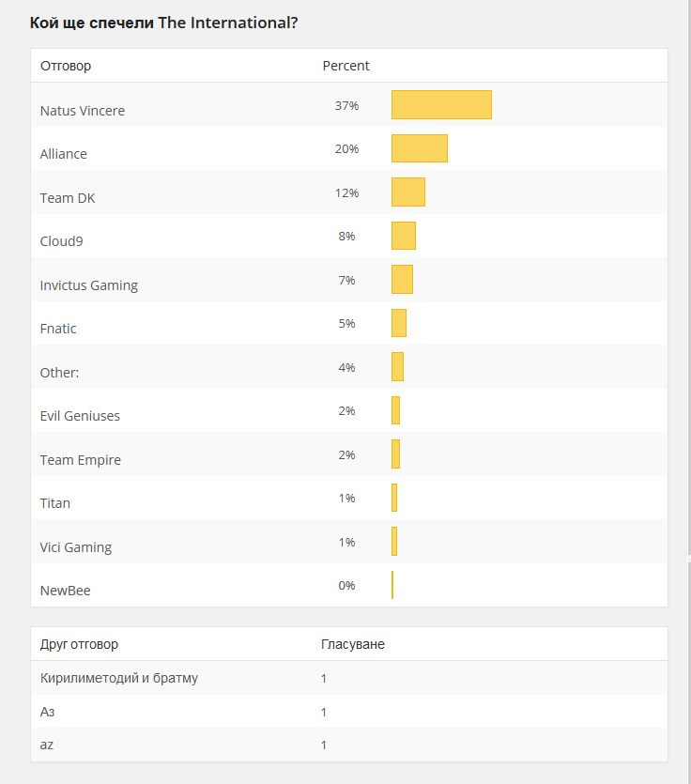691x784 pixels.
Task: Click the yellow 37% bar for Natus Vincere
Action: pyautogui.click(x=441, y=105)
